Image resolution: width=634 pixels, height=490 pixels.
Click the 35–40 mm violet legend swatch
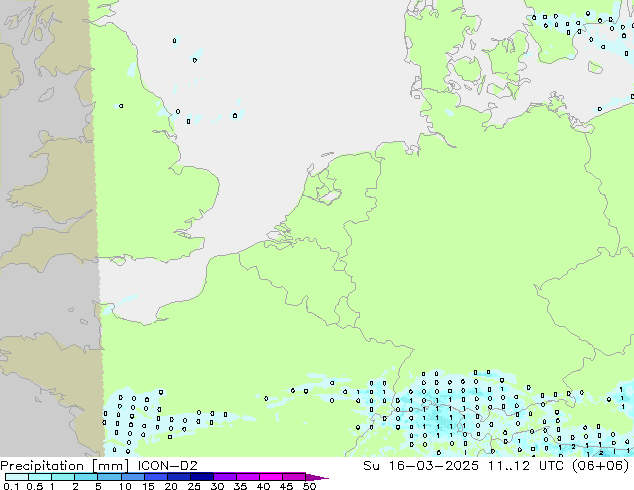click(247, 477)
